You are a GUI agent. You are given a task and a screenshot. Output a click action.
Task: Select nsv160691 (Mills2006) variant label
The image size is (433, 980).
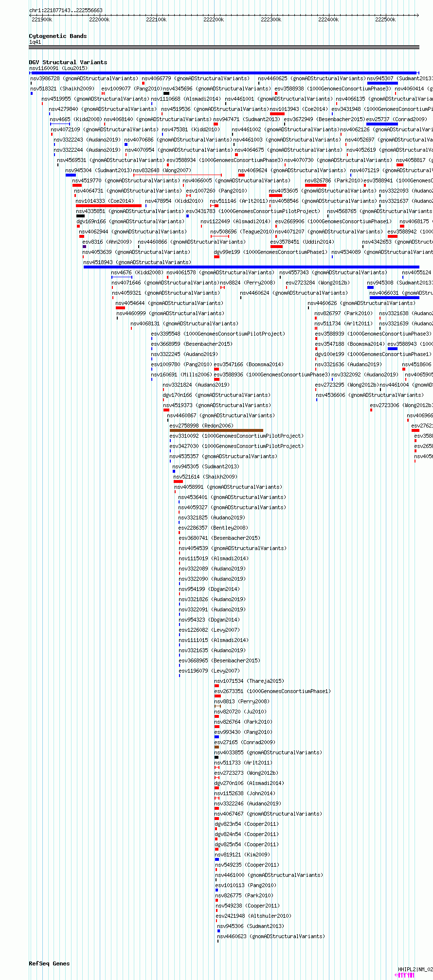click(181, 374)
